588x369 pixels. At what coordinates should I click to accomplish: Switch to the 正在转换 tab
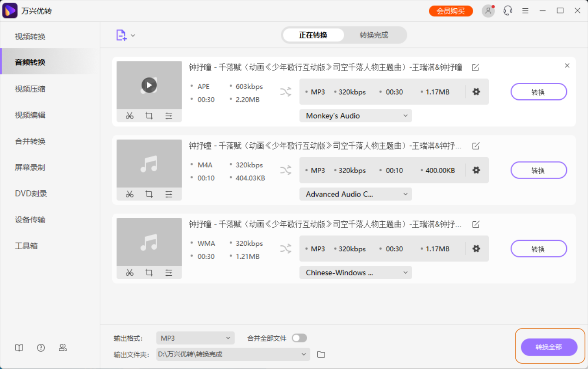point(313,35)
